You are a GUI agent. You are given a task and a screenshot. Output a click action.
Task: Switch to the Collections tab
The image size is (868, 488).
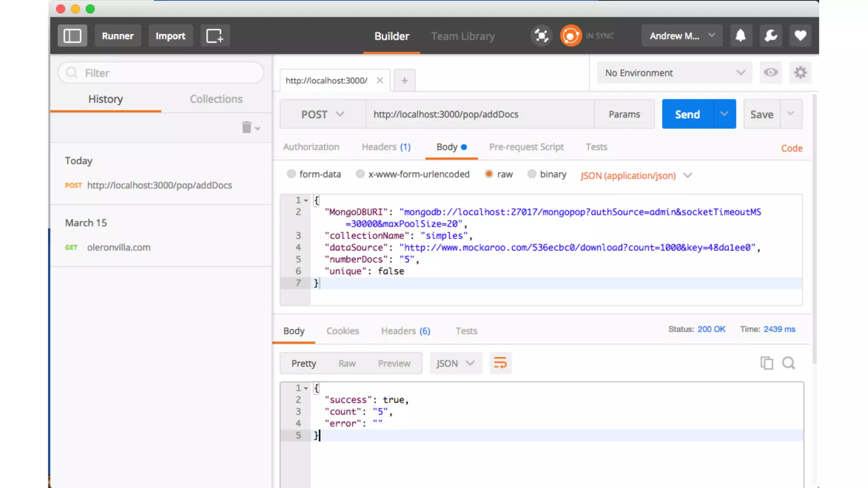[x=216, y=99]
